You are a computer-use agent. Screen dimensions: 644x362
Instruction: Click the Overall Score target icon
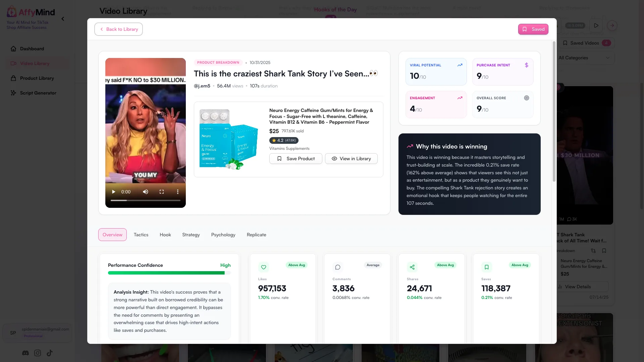pos(527,98)
